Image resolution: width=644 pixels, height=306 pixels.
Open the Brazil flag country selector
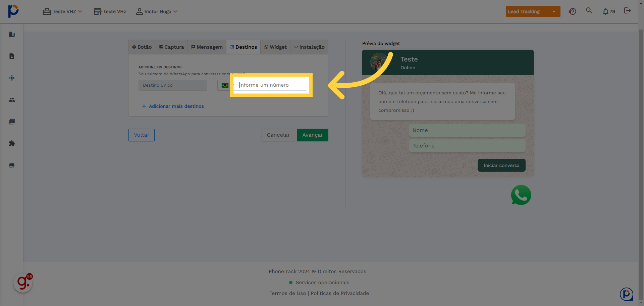(224, 85)
